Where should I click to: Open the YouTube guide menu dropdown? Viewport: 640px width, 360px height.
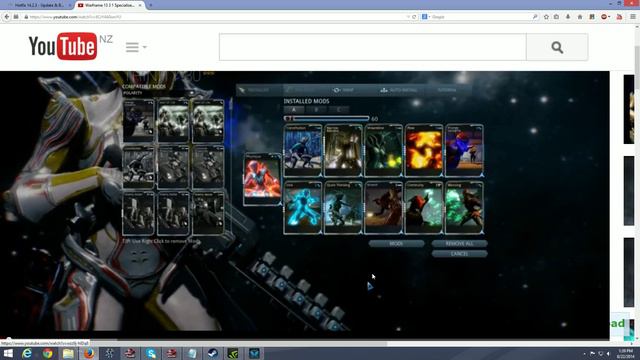point(136,47)
